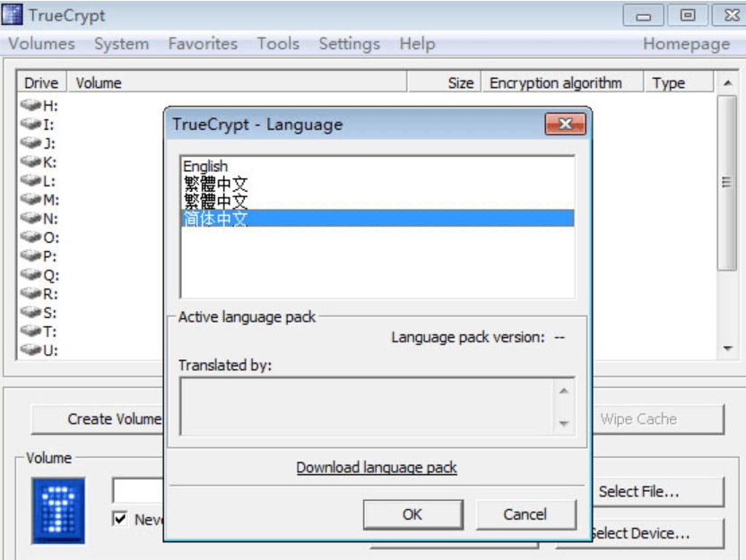The width and height of the screenshot is (746, 560).
Task: Click the Drive column header
Action: [x=41, y=82]
